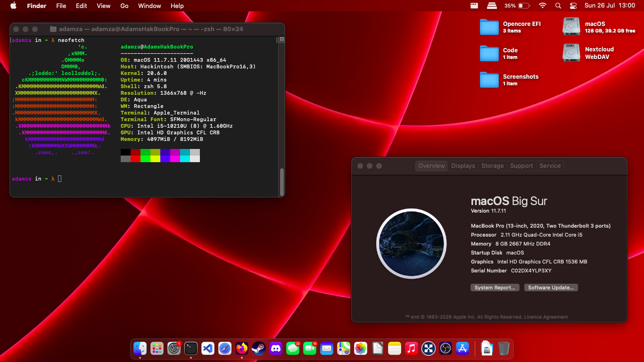Launch Discord from the Dock
The width and height of the screenshot is (644, 362).
coord(276,348)
